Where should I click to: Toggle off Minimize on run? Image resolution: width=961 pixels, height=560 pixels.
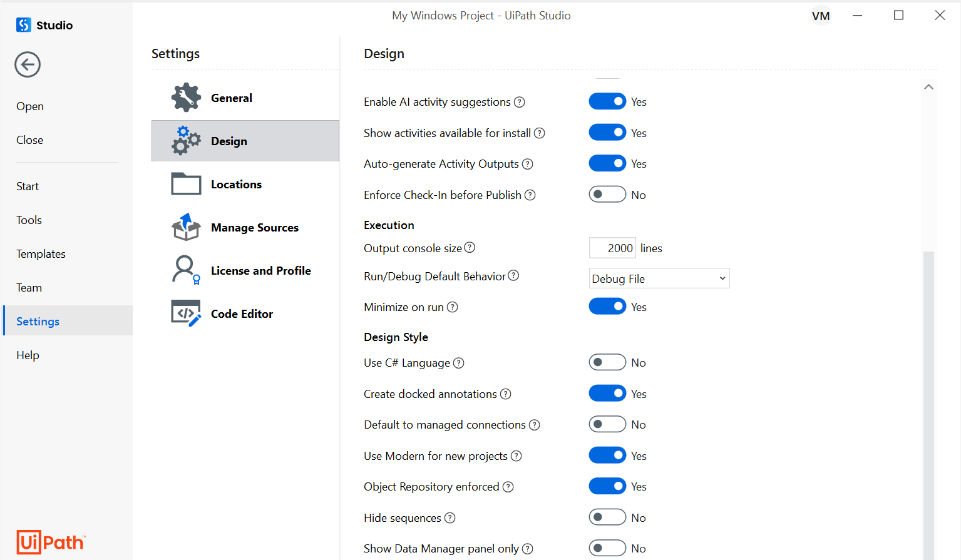(607, 307)
